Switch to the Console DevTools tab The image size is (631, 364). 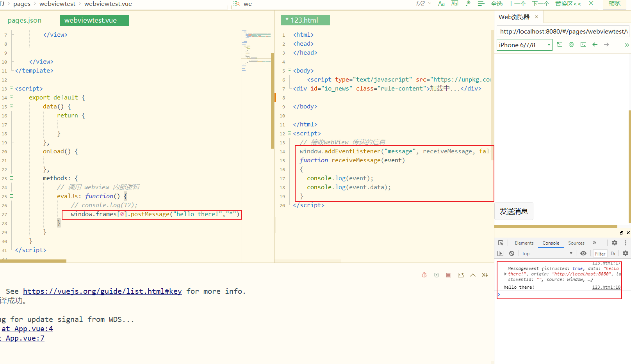551,243
